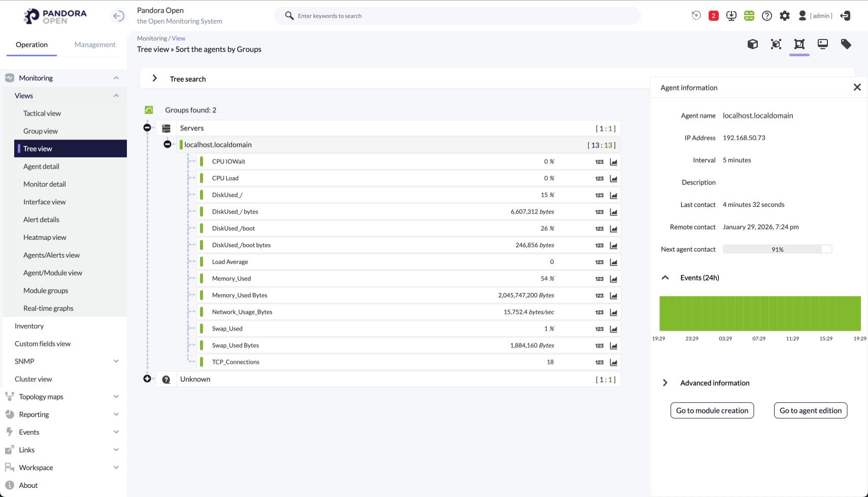Expand the Unknown group in the tree
The height and width of the screenshot is (497, 868).
coord(147,379)
